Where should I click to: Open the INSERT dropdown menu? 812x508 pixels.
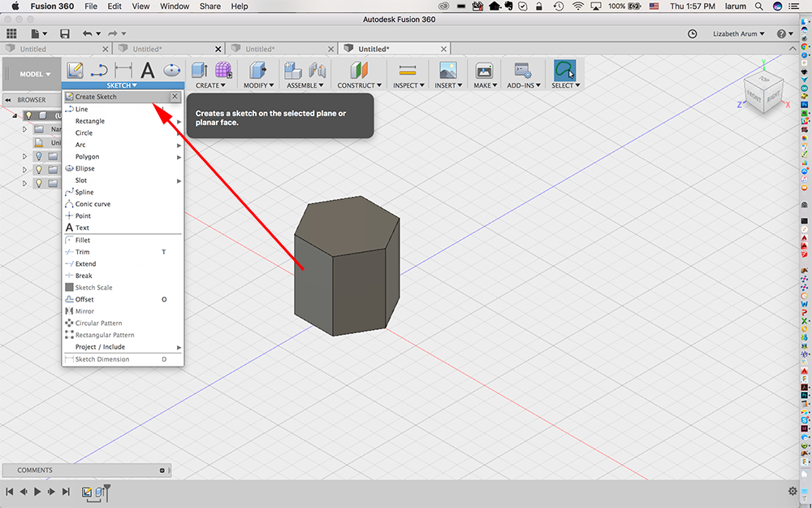448,85
